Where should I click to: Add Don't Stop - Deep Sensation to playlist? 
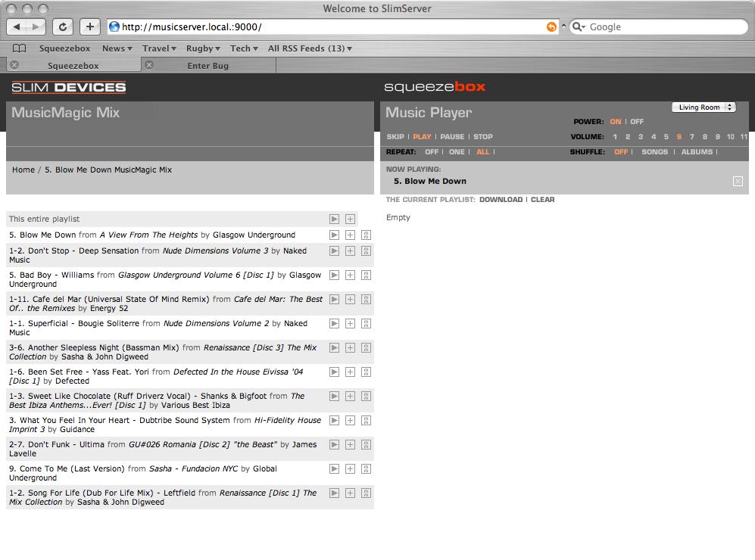350,250
